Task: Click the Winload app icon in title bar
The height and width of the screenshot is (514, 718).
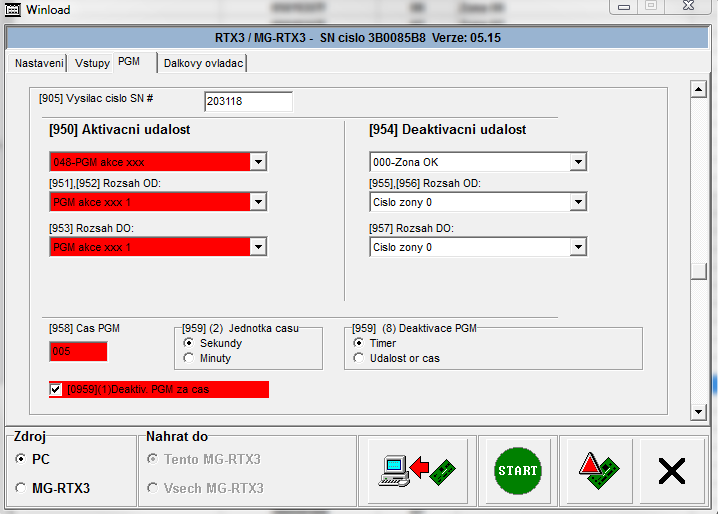Action: (14, 8)
